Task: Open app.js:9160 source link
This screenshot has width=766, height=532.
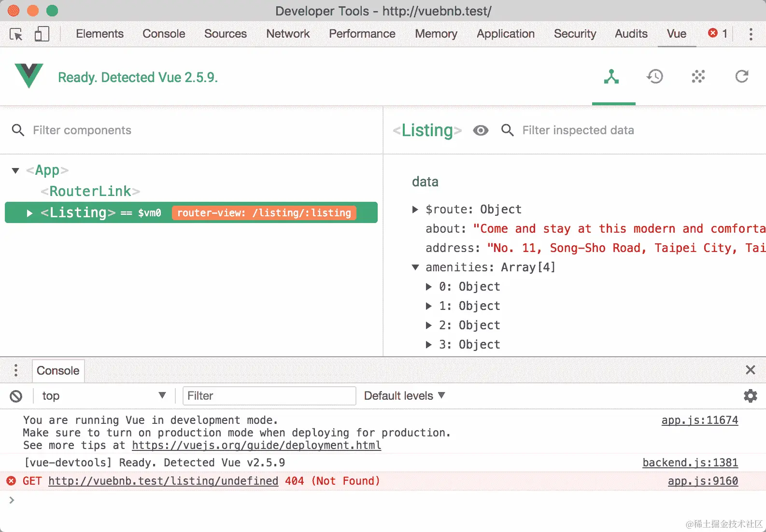Action: click(703, 481)
